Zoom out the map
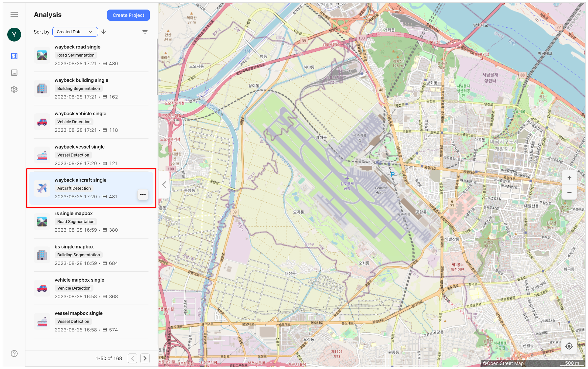 point(569,192)
